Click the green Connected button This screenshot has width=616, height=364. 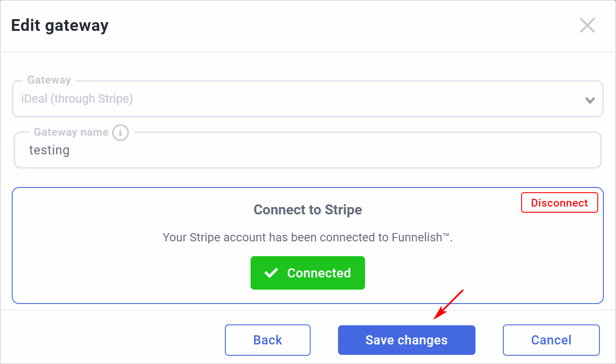click(x=308, y=273)
